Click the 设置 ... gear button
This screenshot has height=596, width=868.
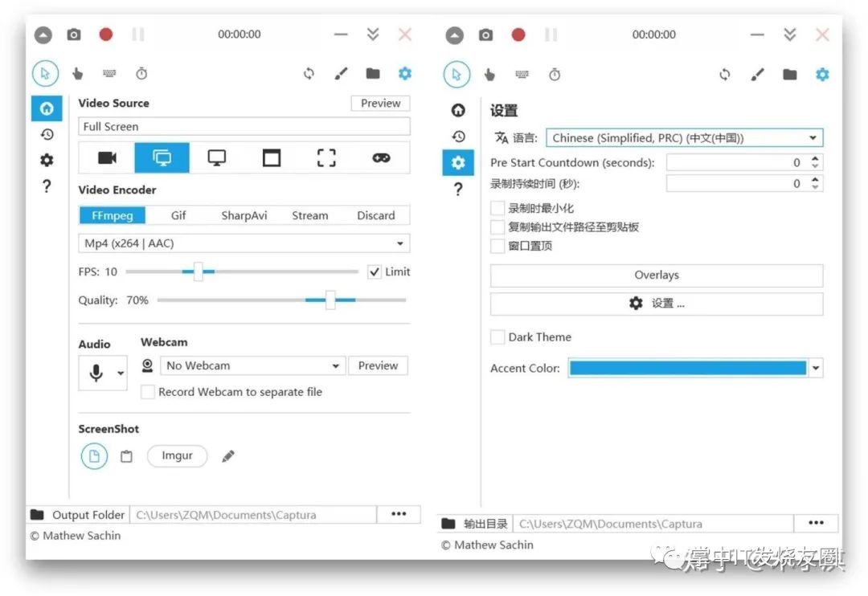coord(657,304)
